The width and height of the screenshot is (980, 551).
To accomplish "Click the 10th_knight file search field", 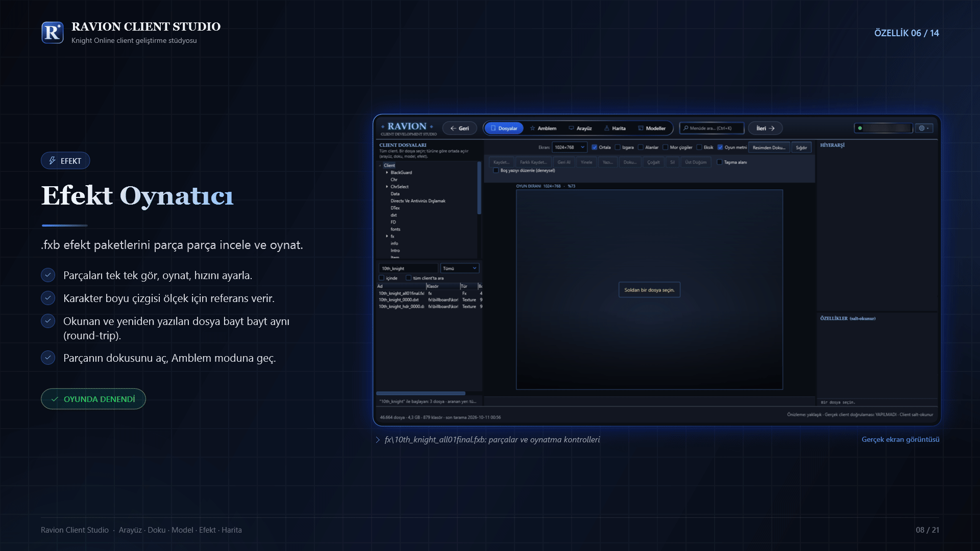I will tap(408, 268).
